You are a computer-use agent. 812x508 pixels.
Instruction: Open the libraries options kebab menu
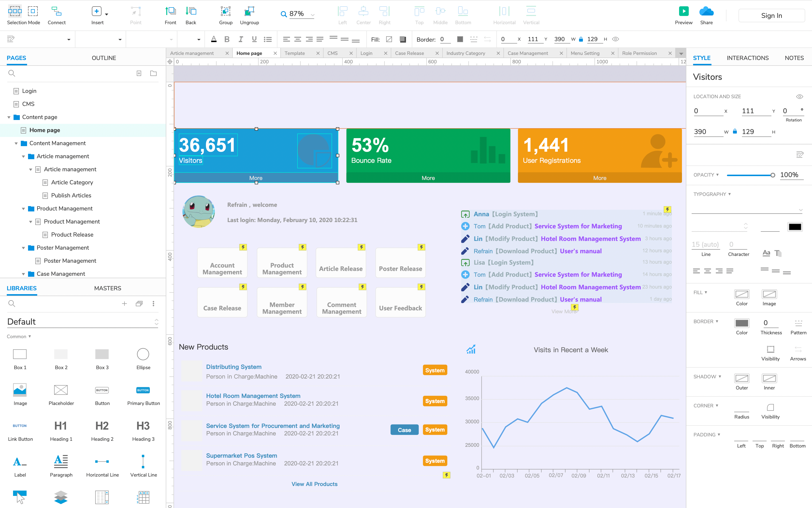(x=153, y=304)
